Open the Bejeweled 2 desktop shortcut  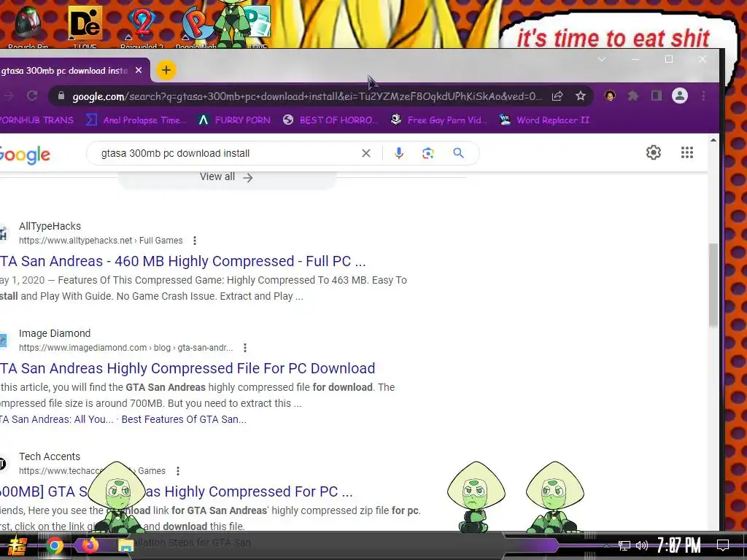[x=142, y=26]
